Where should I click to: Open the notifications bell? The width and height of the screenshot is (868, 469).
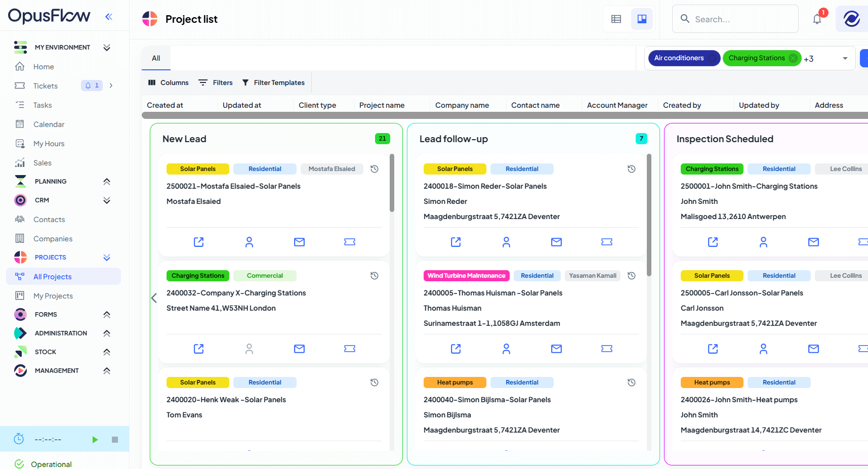point(817,19)
